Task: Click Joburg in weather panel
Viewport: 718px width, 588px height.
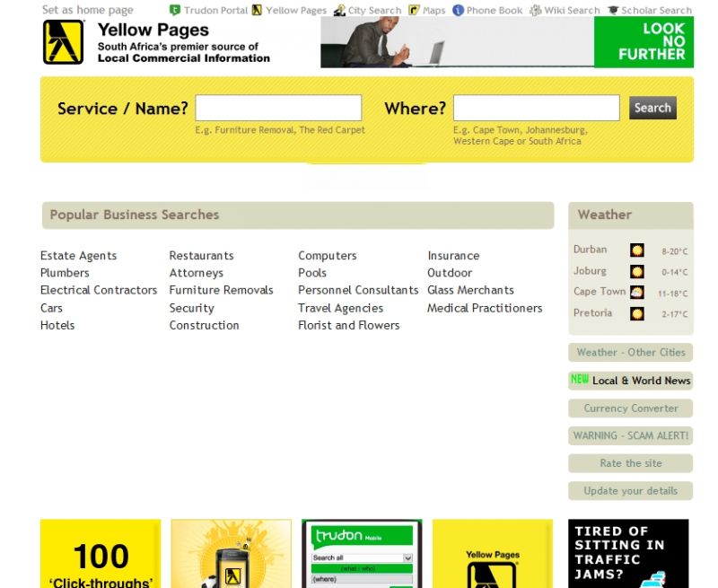Action: (590, 270)
